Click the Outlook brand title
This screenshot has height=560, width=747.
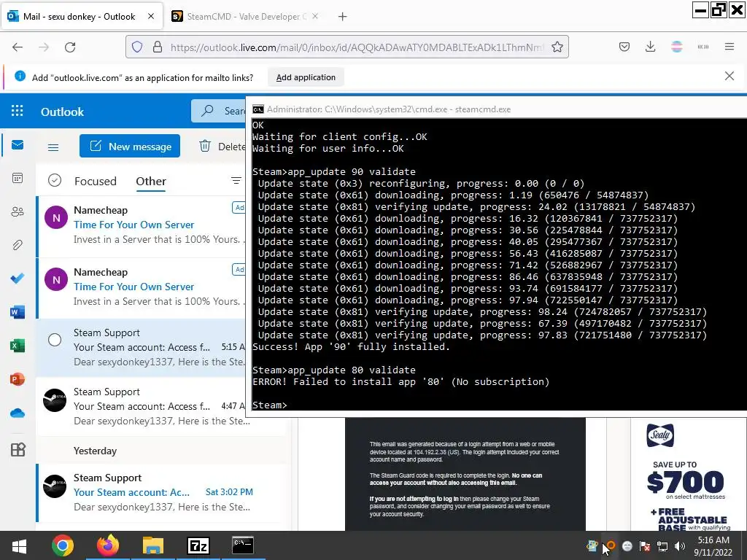[x=63, y=112]
